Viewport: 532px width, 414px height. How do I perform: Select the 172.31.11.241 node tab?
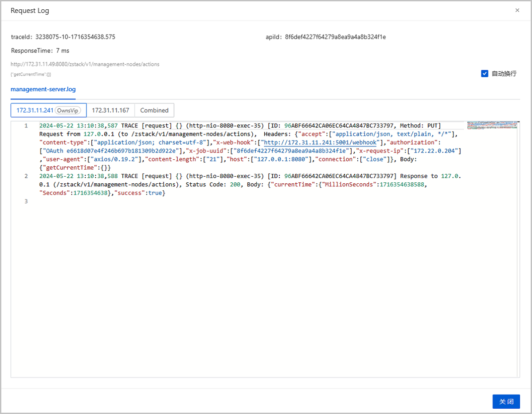point(35,110)
